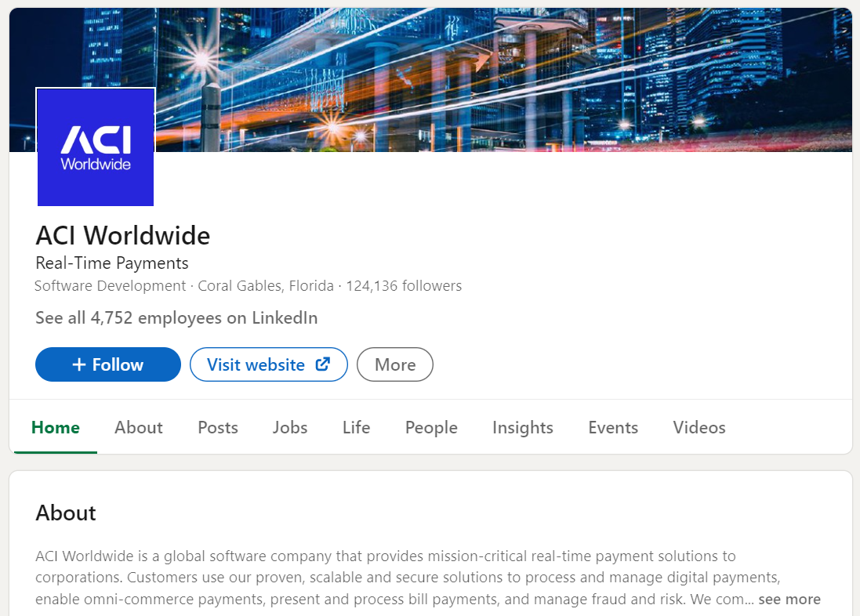
Task: Select the Jobs tab
Action: (289, 427)
